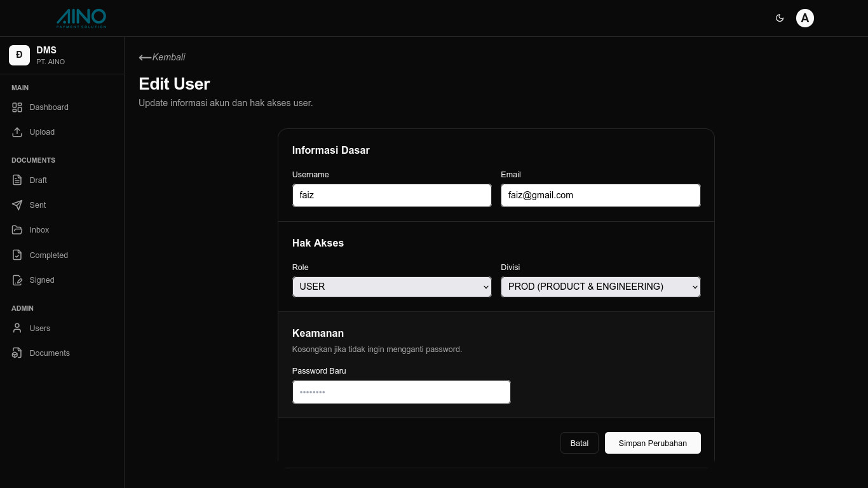This screenshot has width=868, height=488.
Task: Open the admin Documents menu item
Action: (x=49, y=353)
